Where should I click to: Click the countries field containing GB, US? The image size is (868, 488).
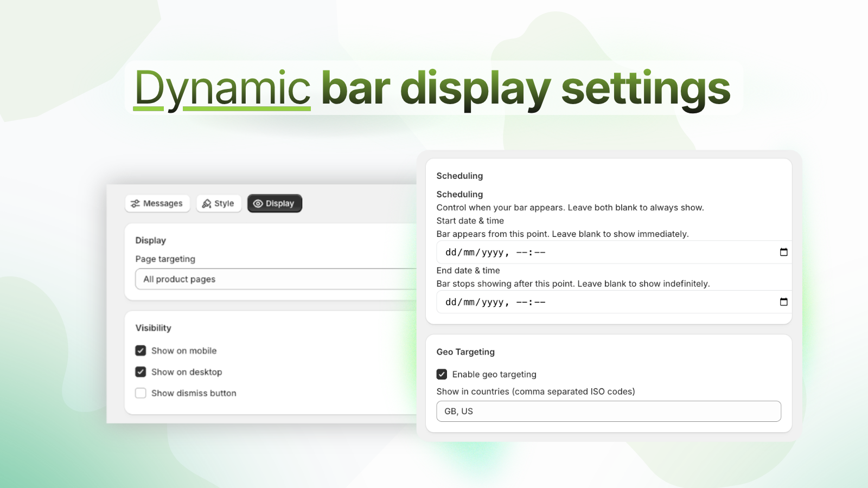609,411
